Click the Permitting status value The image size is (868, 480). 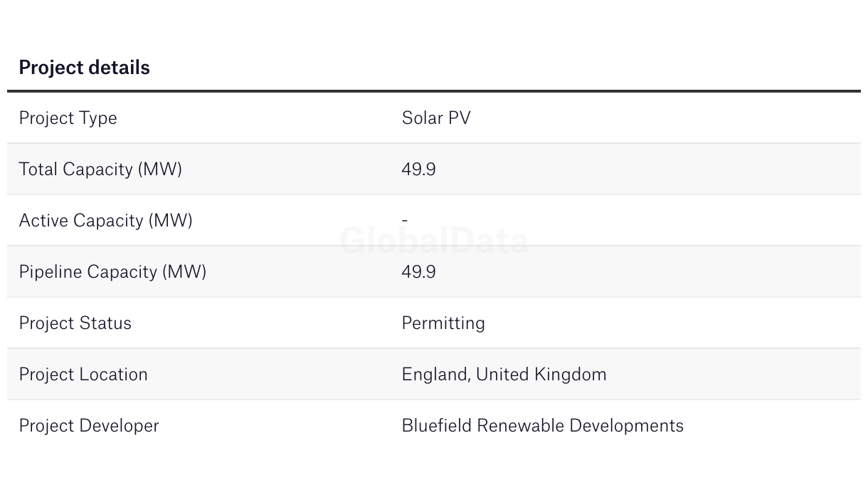[443, 323]
